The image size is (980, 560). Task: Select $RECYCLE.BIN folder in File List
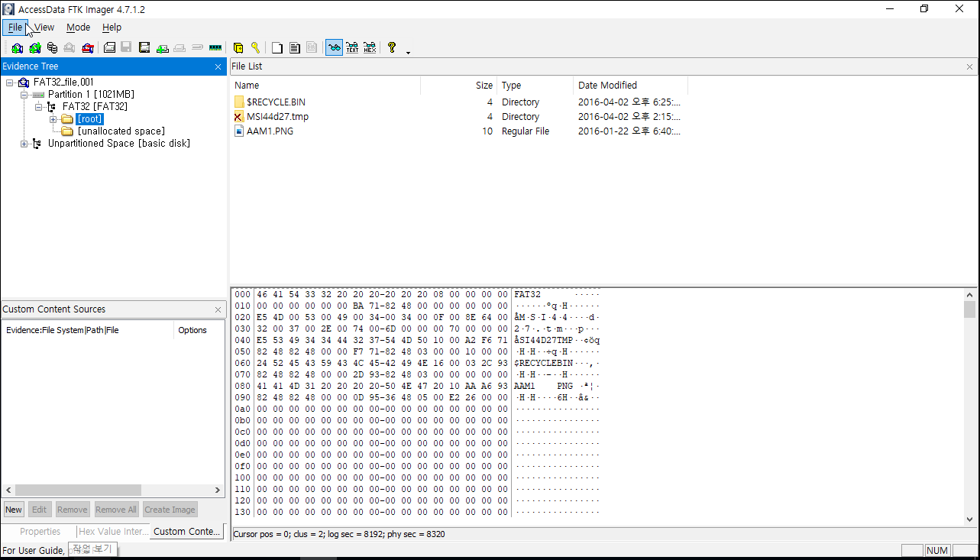276,102
